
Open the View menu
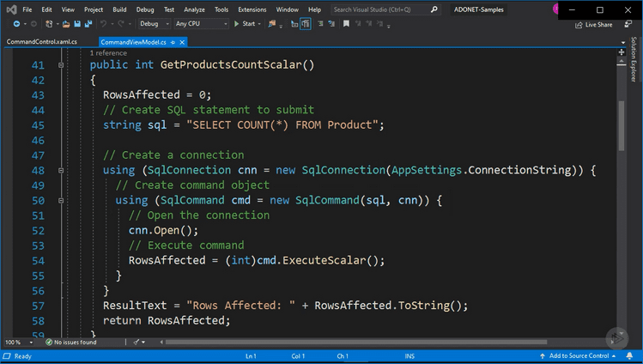(x=68, y=9)
